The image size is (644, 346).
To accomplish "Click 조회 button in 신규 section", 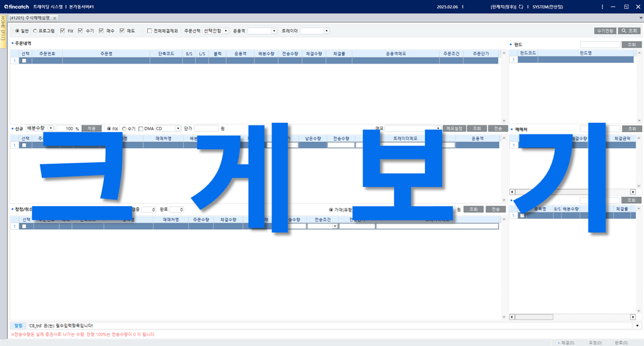I will (477, 128).
